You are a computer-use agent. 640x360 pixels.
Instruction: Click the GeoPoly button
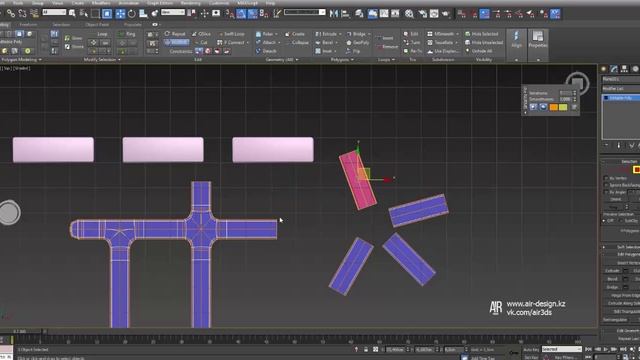358,42
